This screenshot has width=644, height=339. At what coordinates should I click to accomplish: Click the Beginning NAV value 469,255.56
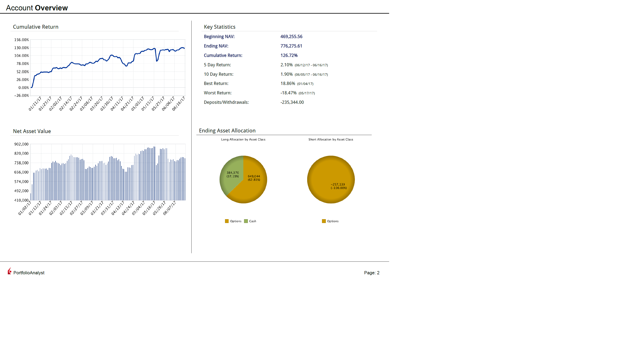click(x=291, y=36)
